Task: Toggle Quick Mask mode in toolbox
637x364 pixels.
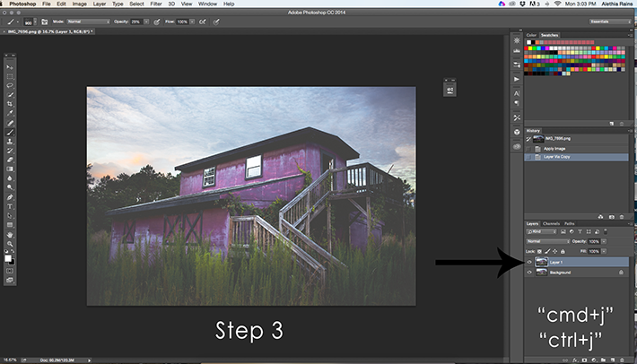Action: click(10, 271)
